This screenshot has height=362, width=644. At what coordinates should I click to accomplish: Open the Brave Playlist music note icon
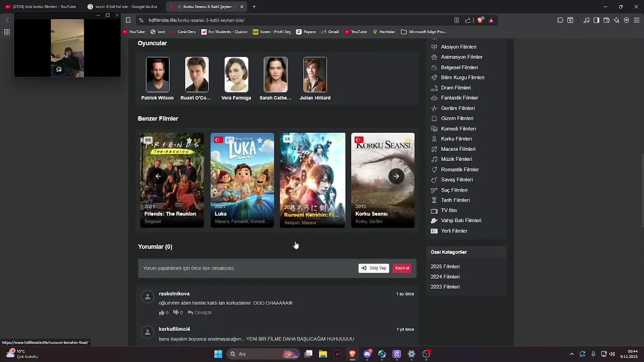(586, 20)
